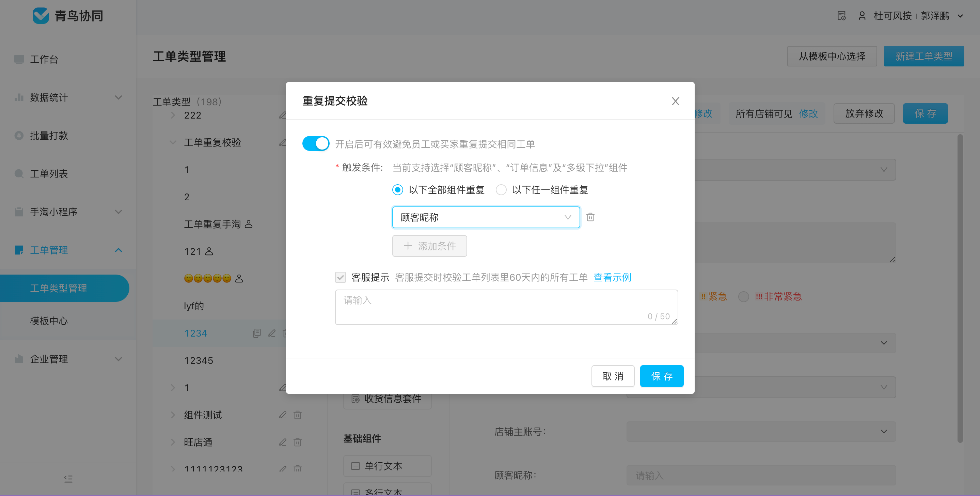This screenshot has width=980, height=496.
Task: Focus the 顾客昵称 input in background form
Action: click(x=761, y=475)
